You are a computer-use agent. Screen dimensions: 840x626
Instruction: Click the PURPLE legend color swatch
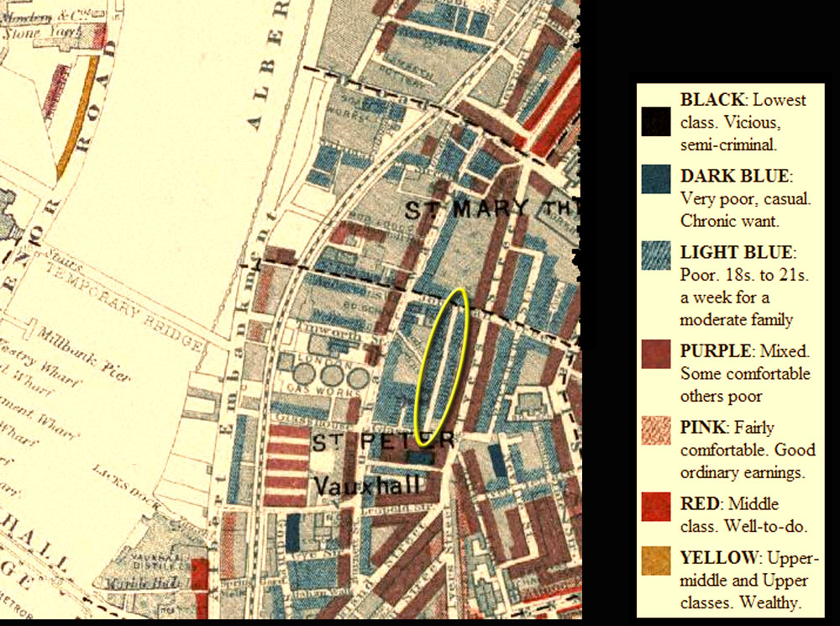click(656, 354)
